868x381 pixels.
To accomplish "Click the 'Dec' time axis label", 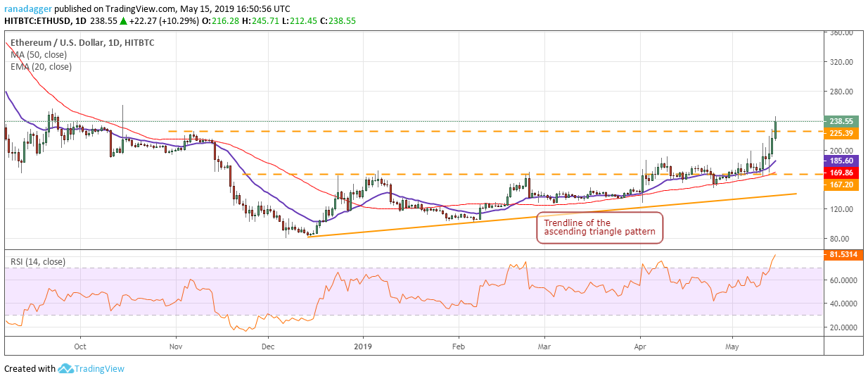I will click(267, 346).
